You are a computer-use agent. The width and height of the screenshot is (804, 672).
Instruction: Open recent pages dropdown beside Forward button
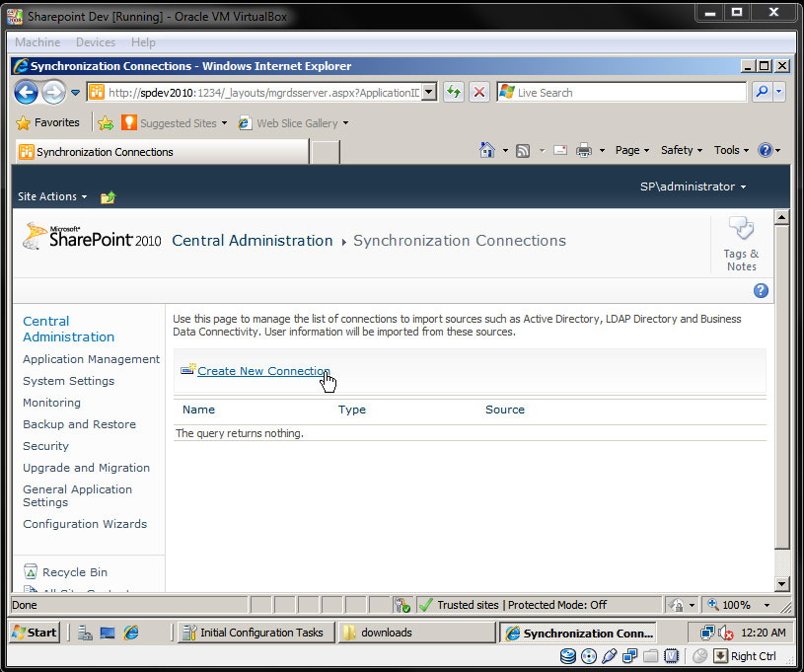[75, 93]
